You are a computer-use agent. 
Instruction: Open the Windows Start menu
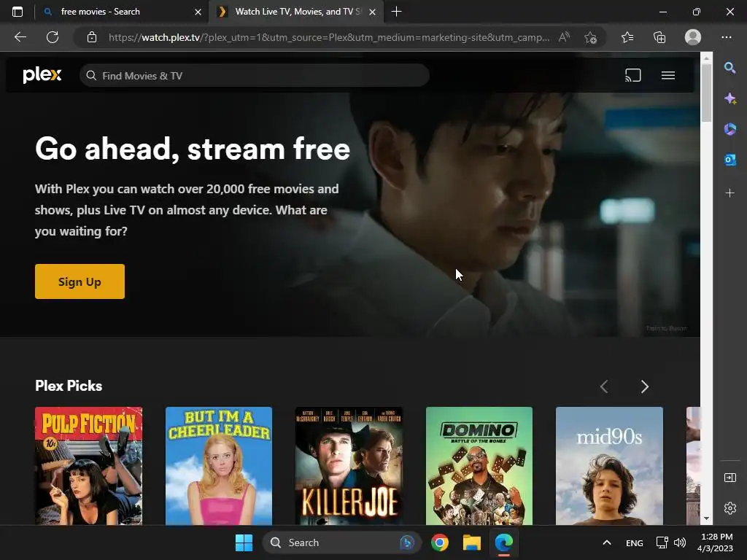(x=244, y=542)
